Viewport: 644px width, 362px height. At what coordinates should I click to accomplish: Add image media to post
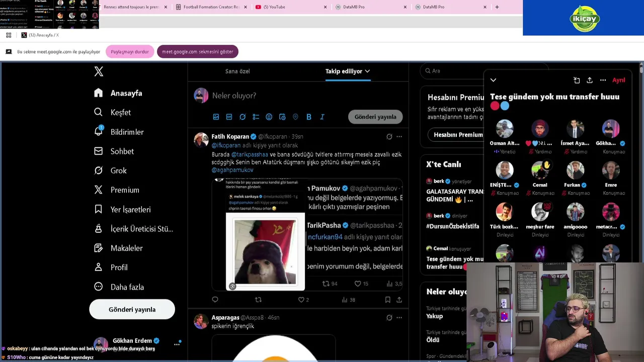coord(216,117)
